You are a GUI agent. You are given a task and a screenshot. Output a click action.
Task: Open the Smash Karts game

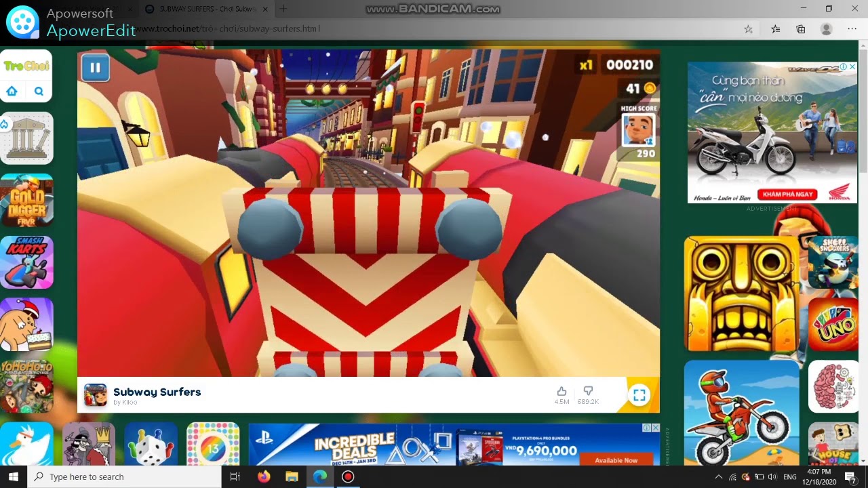coord(26,262)
